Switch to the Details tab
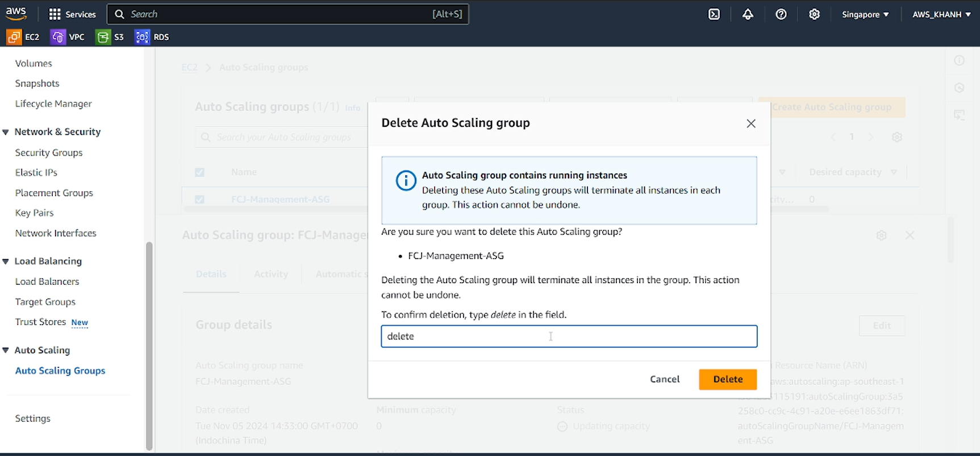This screenshot has width=980, height=456. tap(211, 274)
